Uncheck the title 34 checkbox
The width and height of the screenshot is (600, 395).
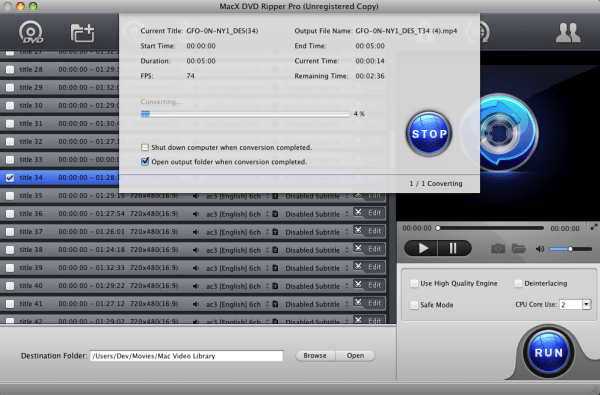click(10, 178)
